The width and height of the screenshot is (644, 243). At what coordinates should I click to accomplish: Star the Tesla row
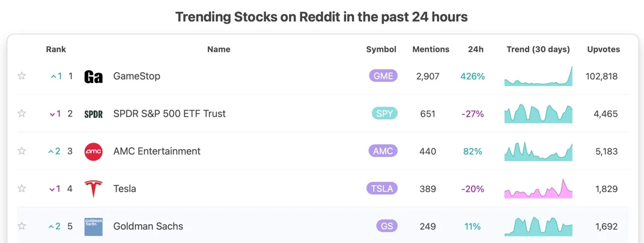coord(22,189)
